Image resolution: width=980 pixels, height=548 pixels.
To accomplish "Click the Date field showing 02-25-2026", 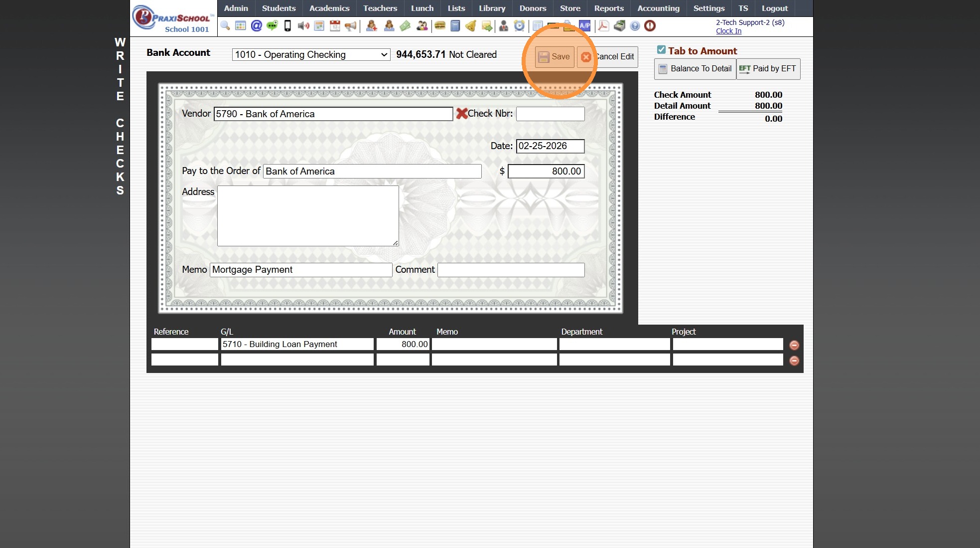I will (550, 146).
